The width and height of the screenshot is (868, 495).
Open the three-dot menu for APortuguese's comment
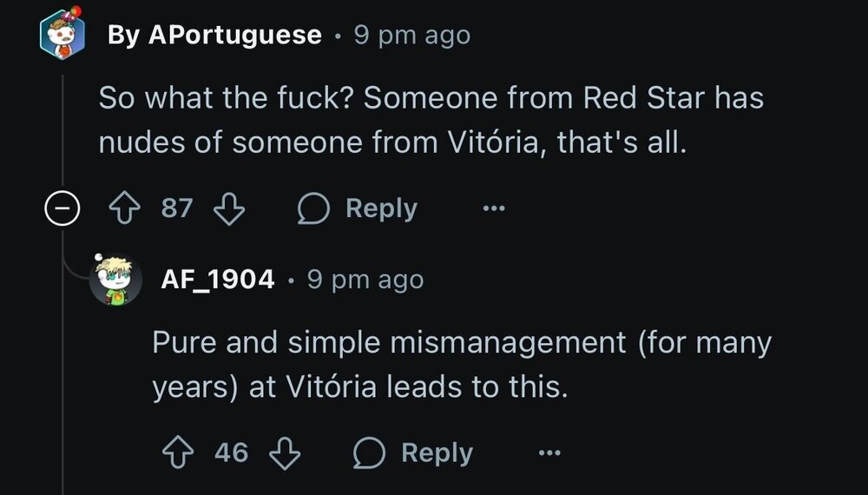pos(494,209)
